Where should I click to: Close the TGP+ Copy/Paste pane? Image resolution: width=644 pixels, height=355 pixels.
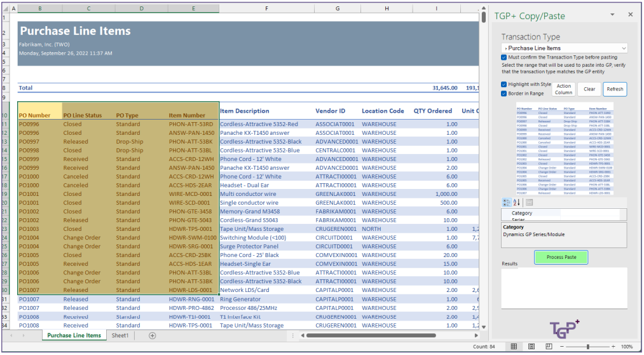tap(631, 15)
